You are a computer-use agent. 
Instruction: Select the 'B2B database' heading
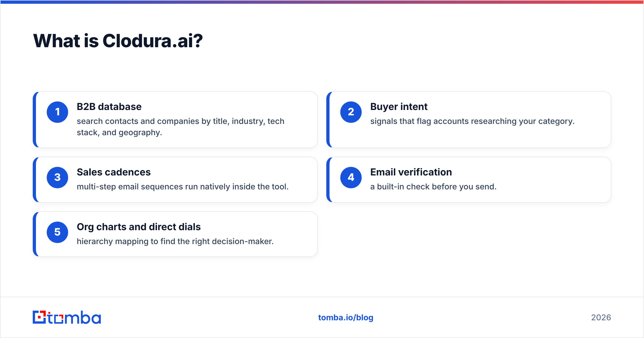tap(109, 107)
